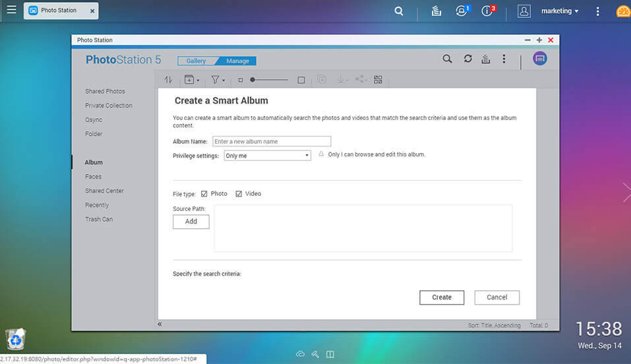Go to next desktop page arrow
The image size is (631, 364).
click(626, 192)
